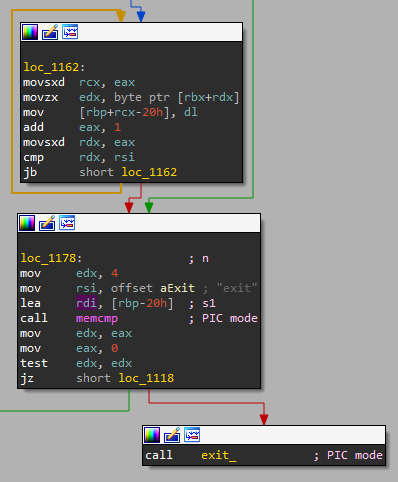Click group-nodes icon on loc_1178 node
Viewport: 398px width, 482px height.
pyautogui.click(x=67, y=223)
